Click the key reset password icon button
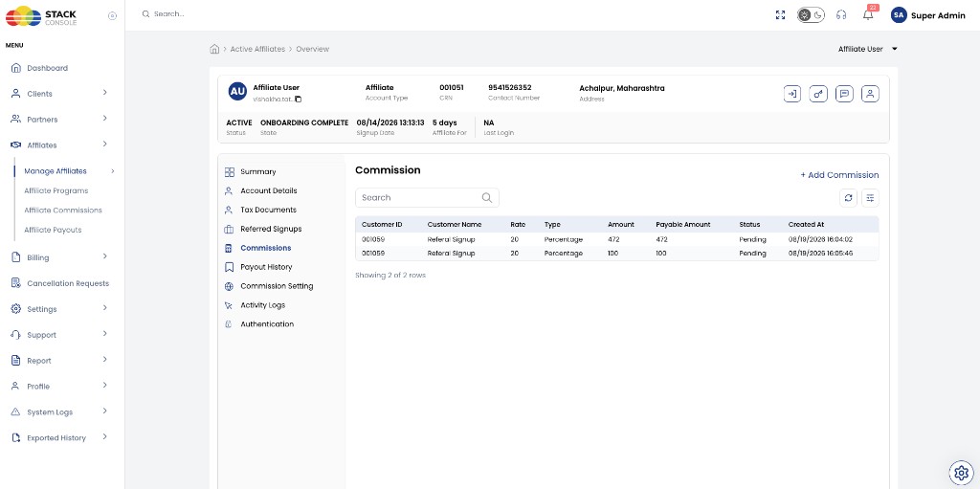The image size is (980, 489). coord(818,94)
